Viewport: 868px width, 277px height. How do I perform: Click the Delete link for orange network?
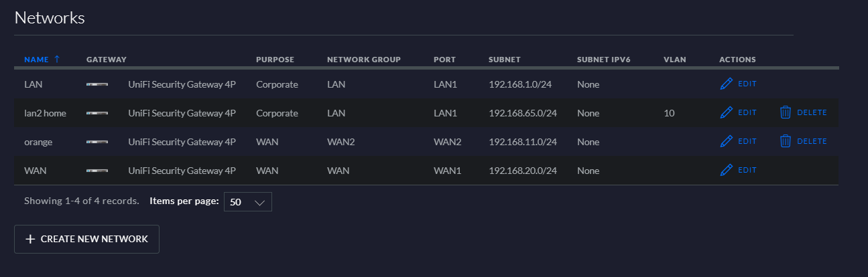pos(812,142)
